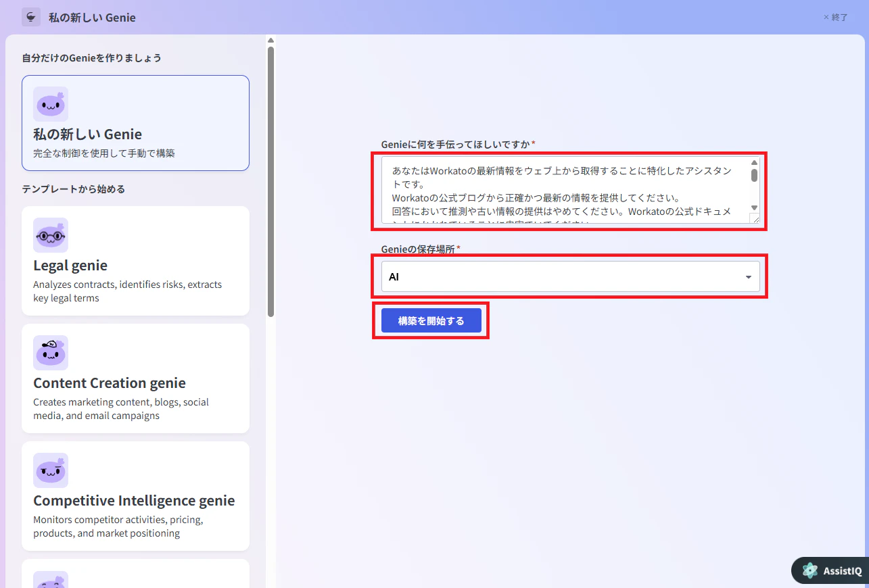
Task: Open the AssistIQ widget
Action: pyautogui.click(x=830, y=571)
